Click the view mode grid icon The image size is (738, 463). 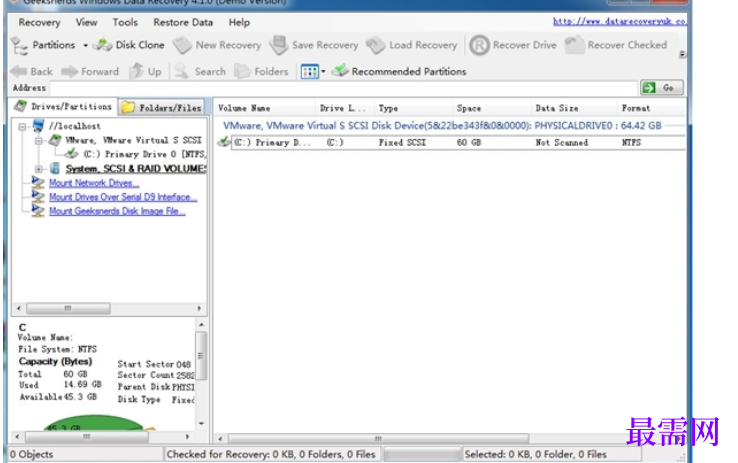(310, 72)
